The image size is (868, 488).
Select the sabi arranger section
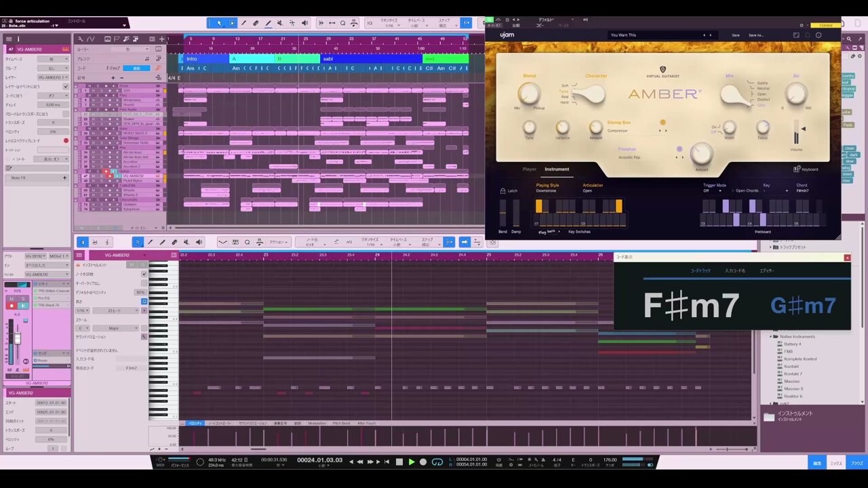[372, 59]
